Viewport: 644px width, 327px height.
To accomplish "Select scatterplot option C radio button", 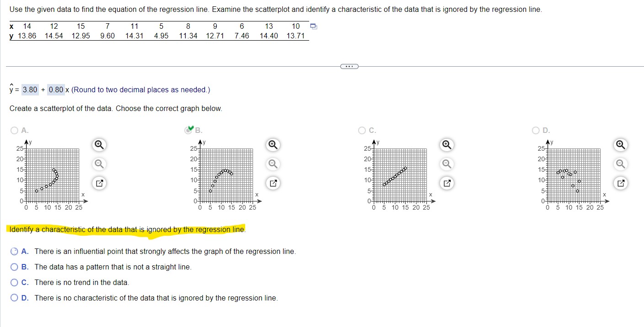I will (362, 130).
